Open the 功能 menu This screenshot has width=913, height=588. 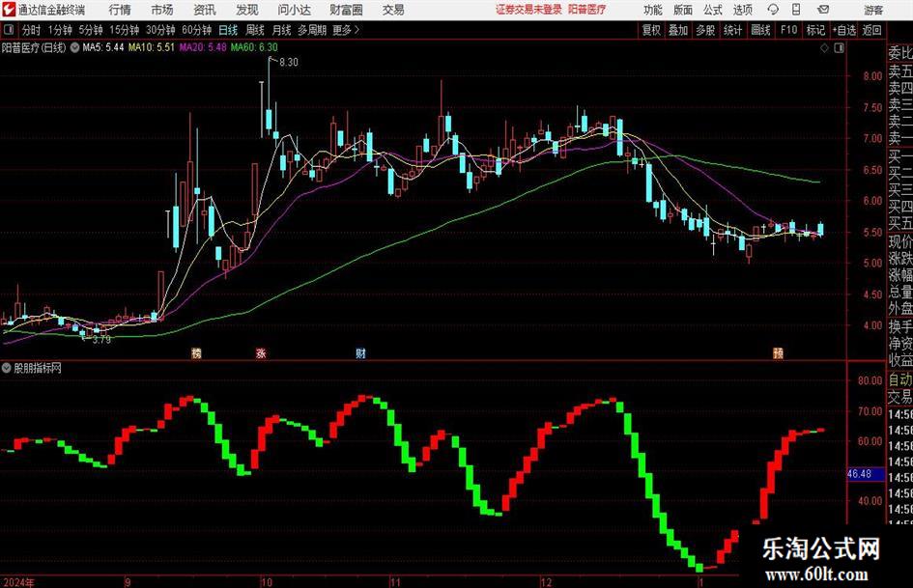(x=653, y=10)
